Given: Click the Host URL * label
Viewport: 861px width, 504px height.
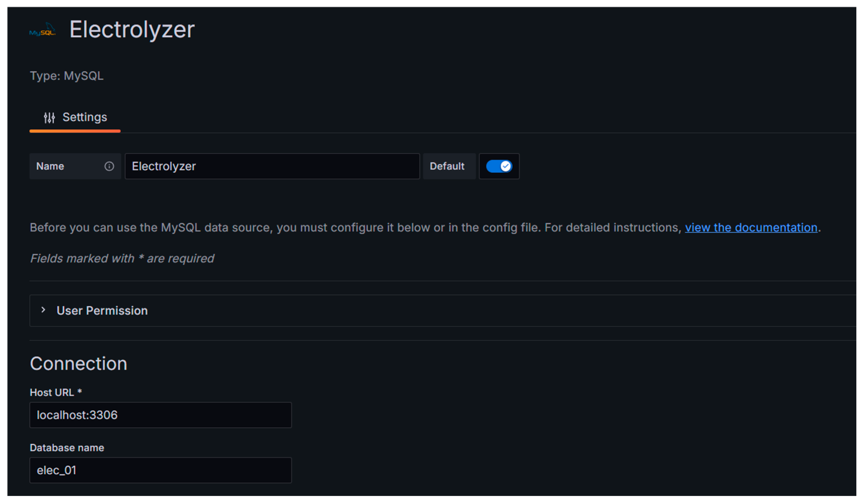Looking at the screenshot, I should click(56, 392).
